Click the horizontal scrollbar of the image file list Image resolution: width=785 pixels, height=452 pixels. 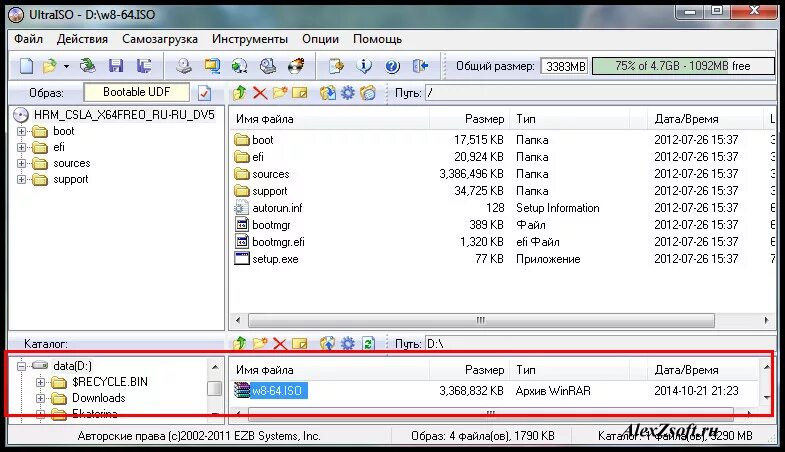[481, 320]
